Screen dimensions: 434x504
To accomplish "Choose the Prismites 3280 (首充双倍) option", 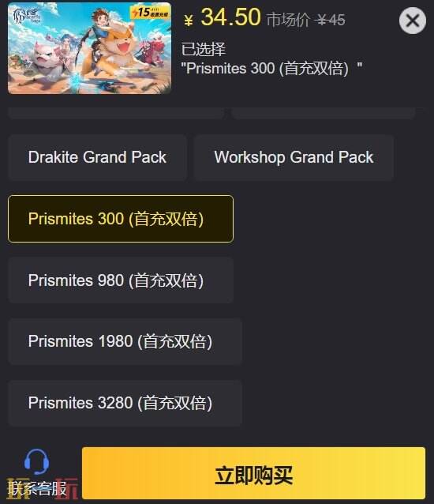I will (125, 403).
